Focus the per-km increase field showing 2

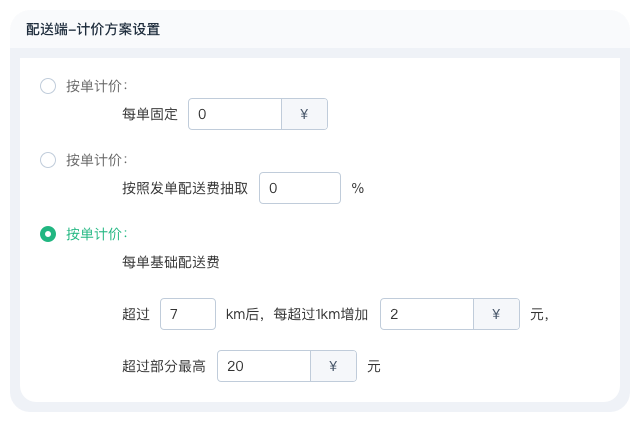pyautogui.click(x=427, y=314)
